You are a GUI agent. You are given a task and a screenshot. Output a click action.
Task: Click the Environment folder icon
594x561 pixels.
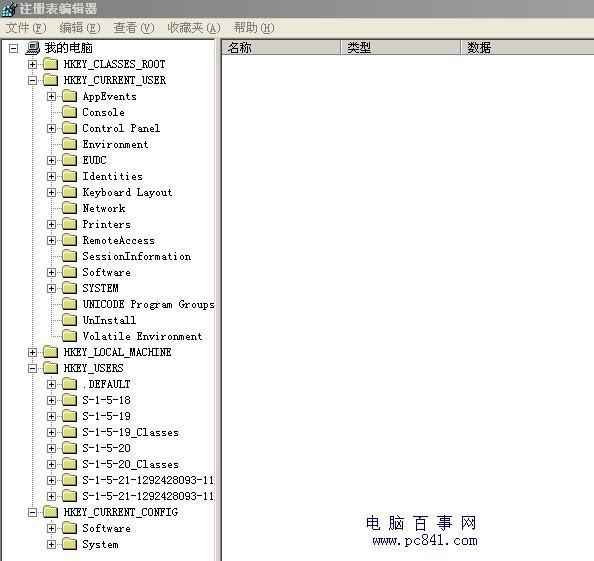69,144
